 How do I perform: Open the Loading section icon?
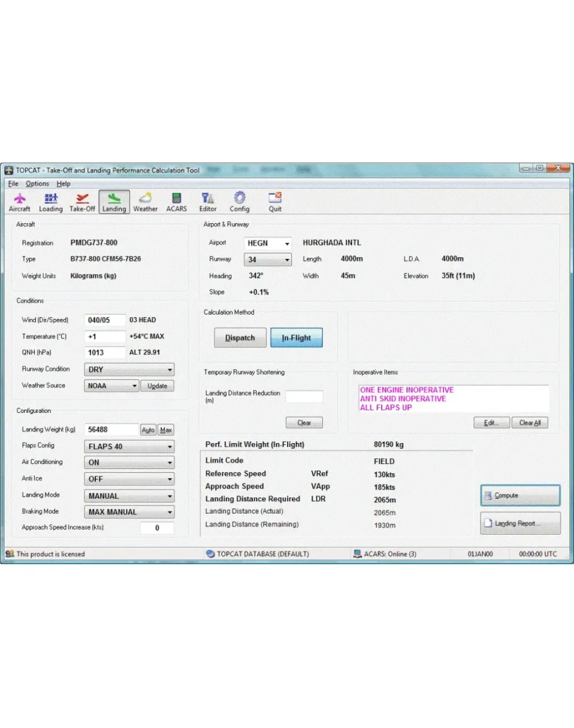pos(50,202)
